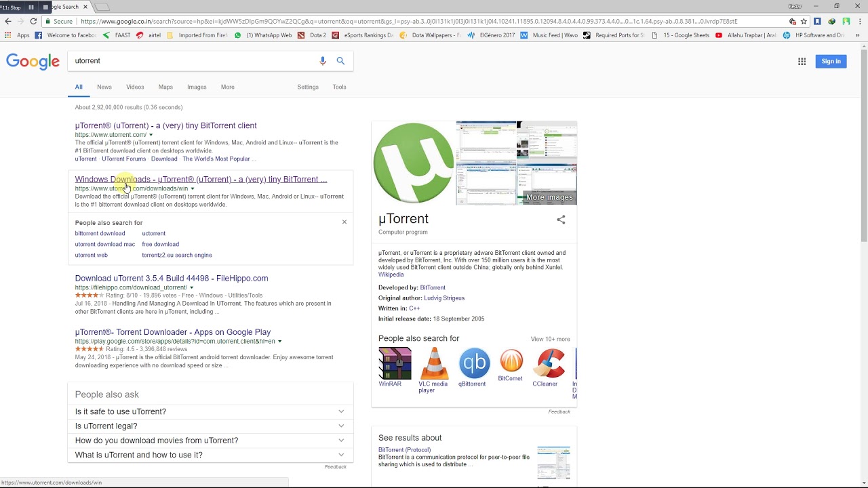Open dropdown arrow beside www.utorrent.com/ URL
Image resolution: width=868 pixels, height=488 pixels.
pos(151,135)
